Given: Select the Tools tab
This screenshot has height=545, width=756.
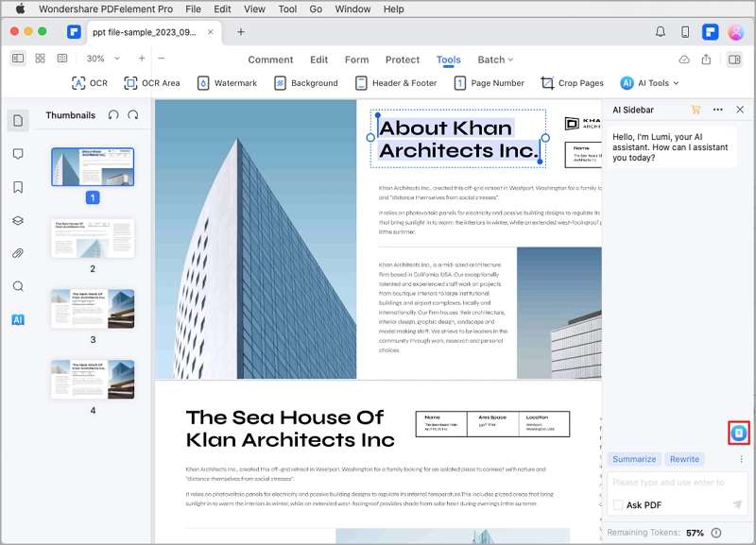Looking at the screenshot, I should click(448, 60).
